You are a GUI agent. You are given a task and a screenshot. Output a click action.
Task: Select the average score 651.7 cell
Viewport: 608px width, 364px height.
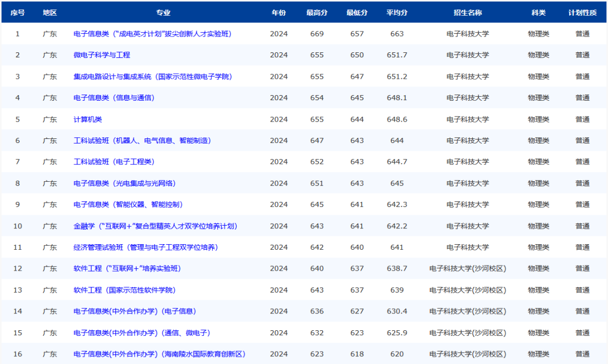click(397, 55)
